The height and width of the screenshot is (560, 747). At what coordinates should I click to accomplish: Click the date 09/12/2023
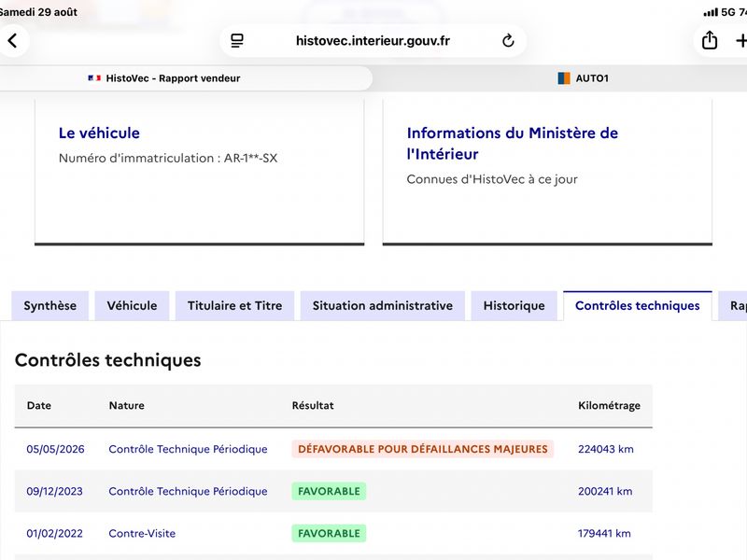point(55,492)
